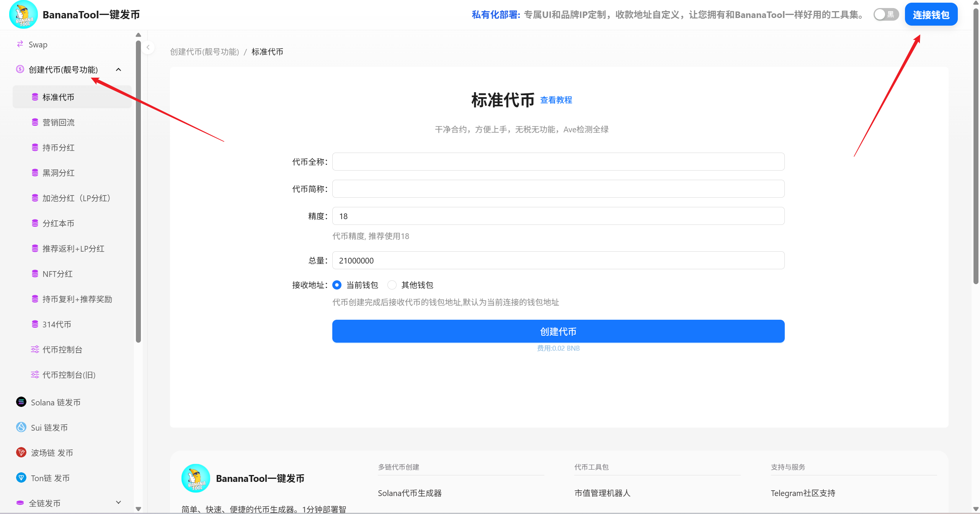Click the 连接钱包 button
980x514 pixels.
pyautogui.click(x=931, y=14)
